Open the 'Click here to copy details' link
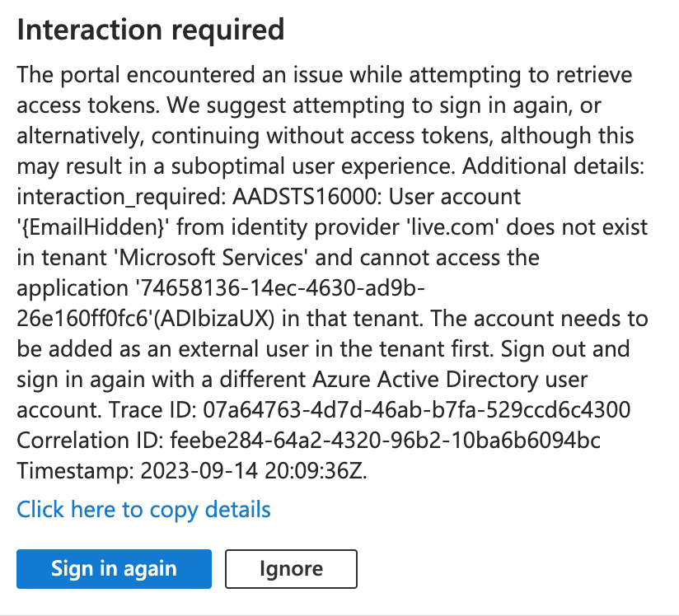 143,509
